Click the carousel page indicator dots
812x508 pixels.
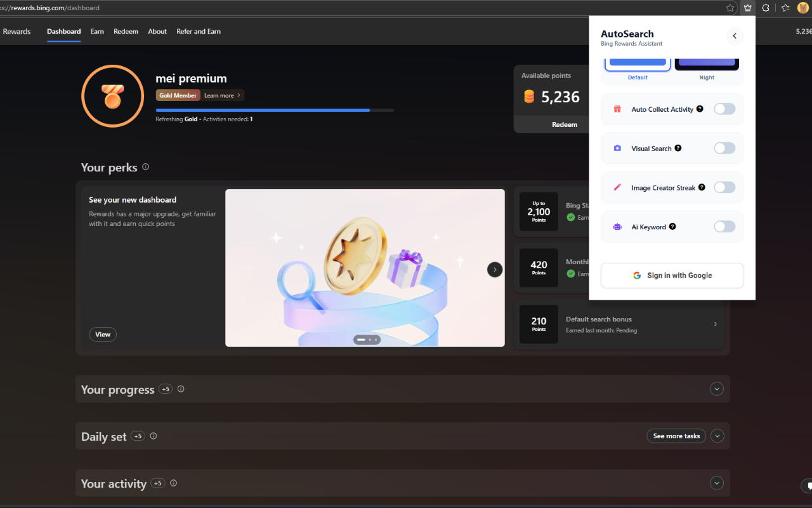click(367, 340)
